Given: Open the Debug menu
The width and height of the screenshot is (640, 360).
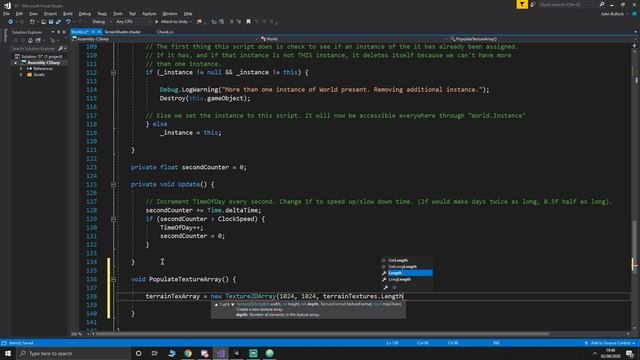Looking at the screenshot, I should [x=84, y=13].
